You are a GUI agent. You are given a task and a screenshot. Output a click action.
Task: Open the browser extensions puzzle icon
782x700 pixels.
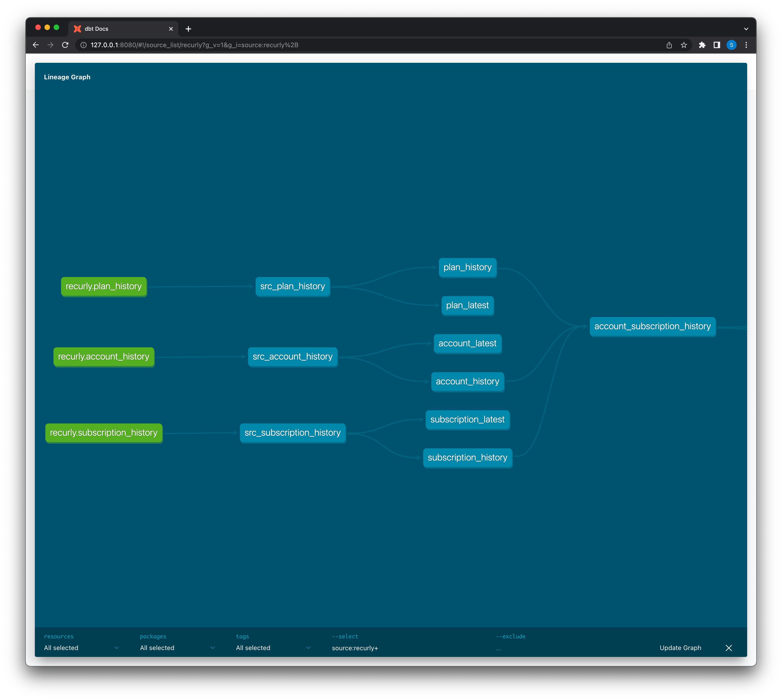coord(702,45)
